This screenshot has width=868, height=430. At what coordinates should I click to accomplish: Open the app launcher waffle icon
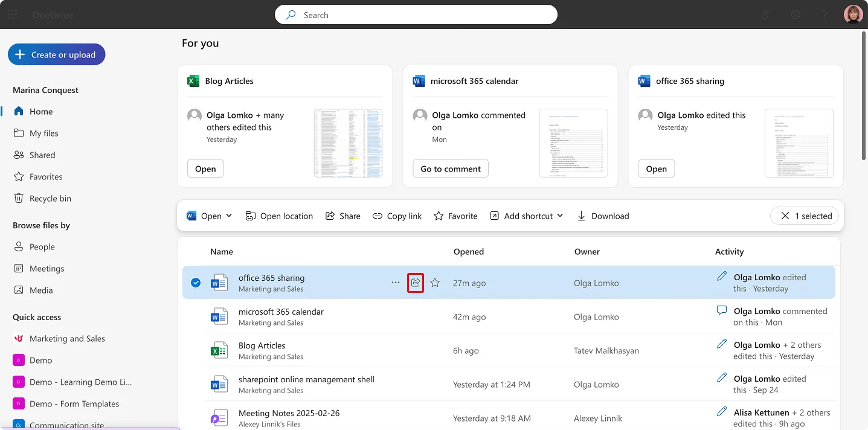pyautogui.click(x=12, y=14)
